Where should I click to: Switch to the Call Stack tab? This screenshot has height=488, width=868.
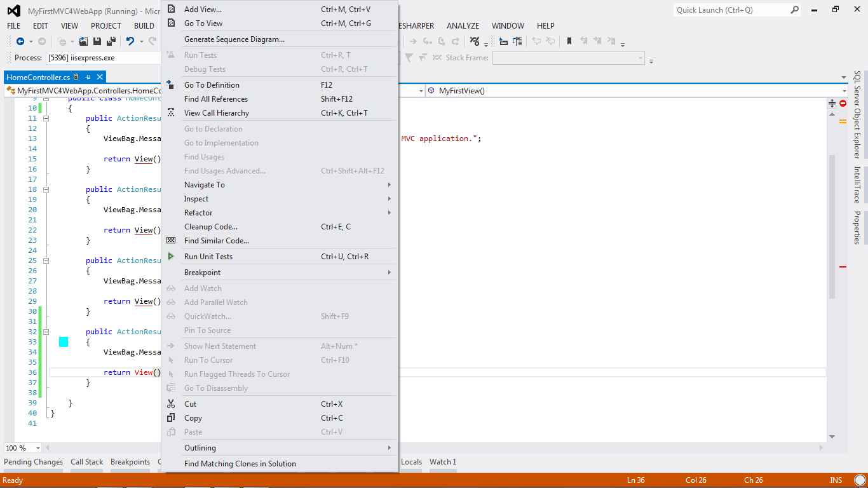click(86, 462)
